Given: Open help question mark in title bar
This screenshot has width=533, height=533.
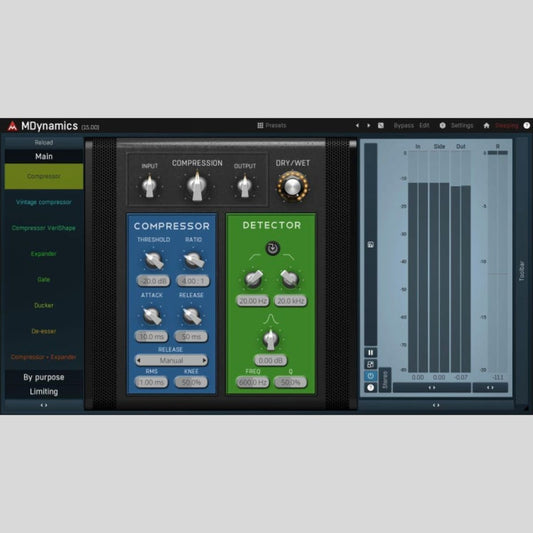Looking at the screenshot, I should pos(527,125).
